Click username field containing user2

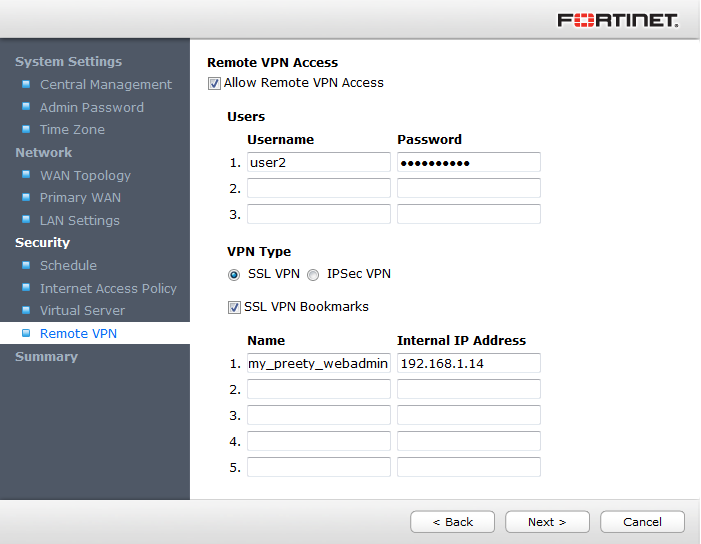click(x=318, y=162)
